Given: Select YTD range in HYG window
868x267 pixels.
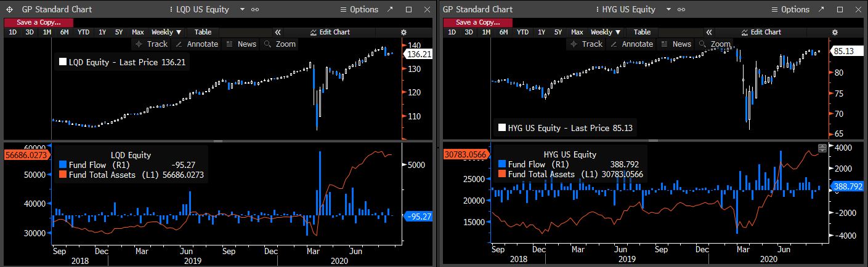Looking at the screenshot, I should coord(522,32).
